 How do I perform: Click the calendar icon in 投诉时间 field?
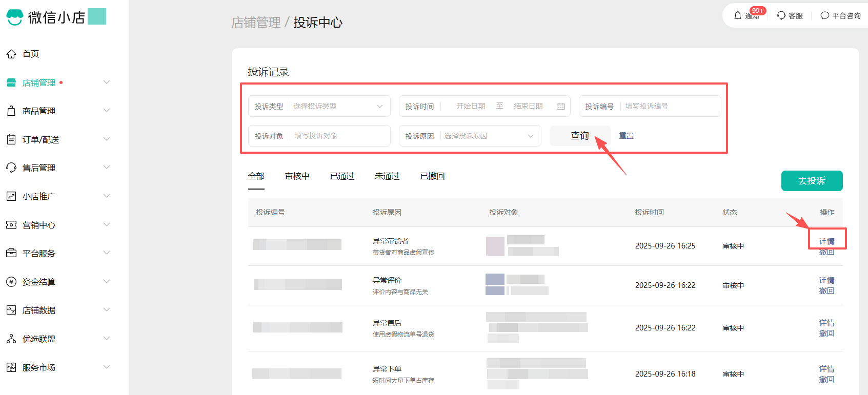tap(561, 106)
